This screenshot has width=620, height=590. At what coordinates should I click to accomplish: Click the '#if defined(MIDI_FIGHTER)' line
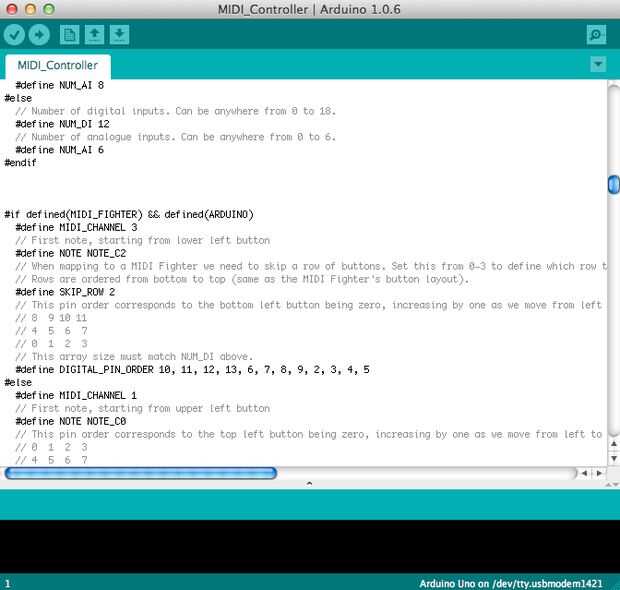tap(129, 214)
